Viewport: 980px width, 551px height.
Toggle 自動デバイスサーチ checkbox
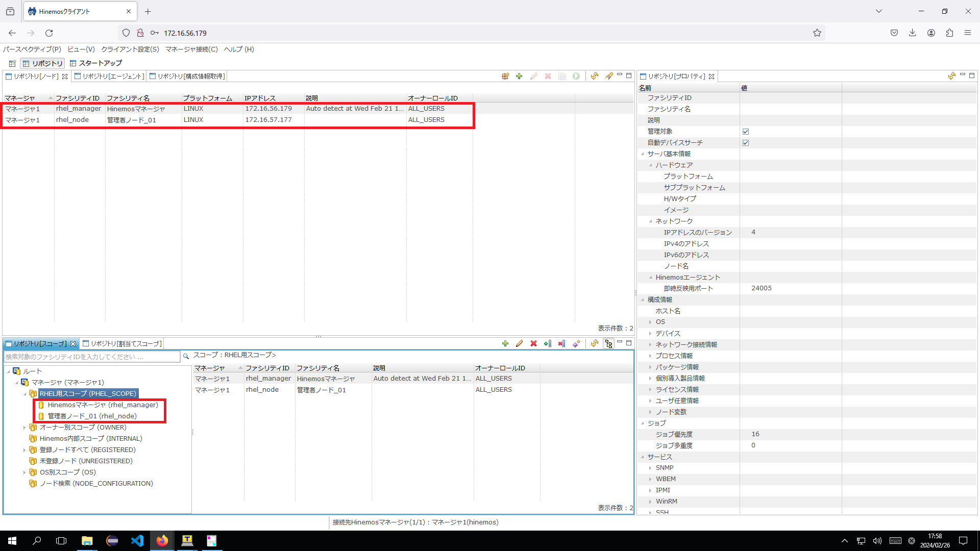746,143
